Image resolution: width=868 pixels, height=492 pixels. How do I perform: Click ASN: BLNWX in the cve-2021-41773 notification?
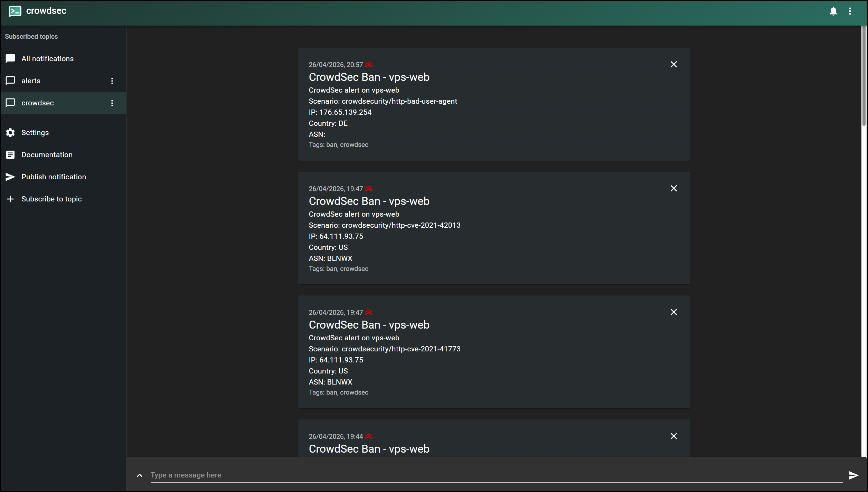click(331, 382)
